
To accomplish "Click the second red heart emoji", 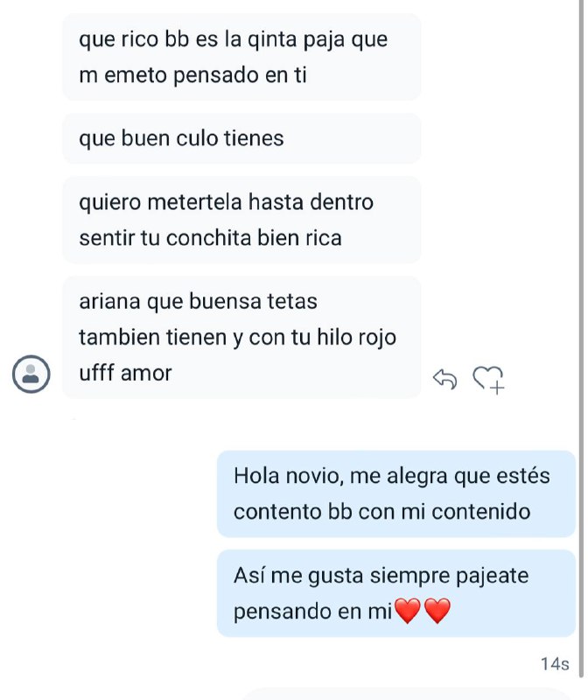I will [x=436, y=612].
